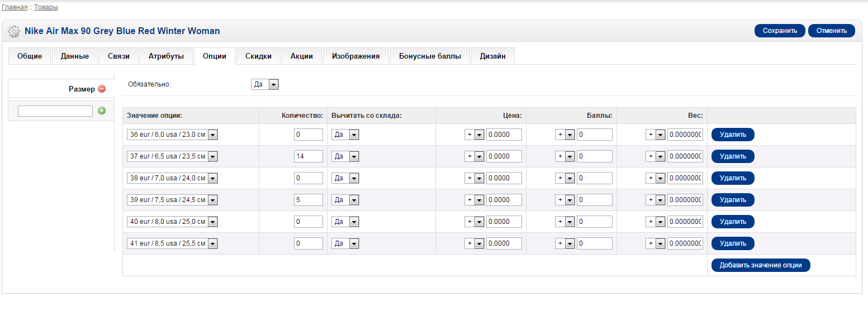Click the Товары breadcrumb link
This screenshot has height=311, width=868.
[46, 7]
